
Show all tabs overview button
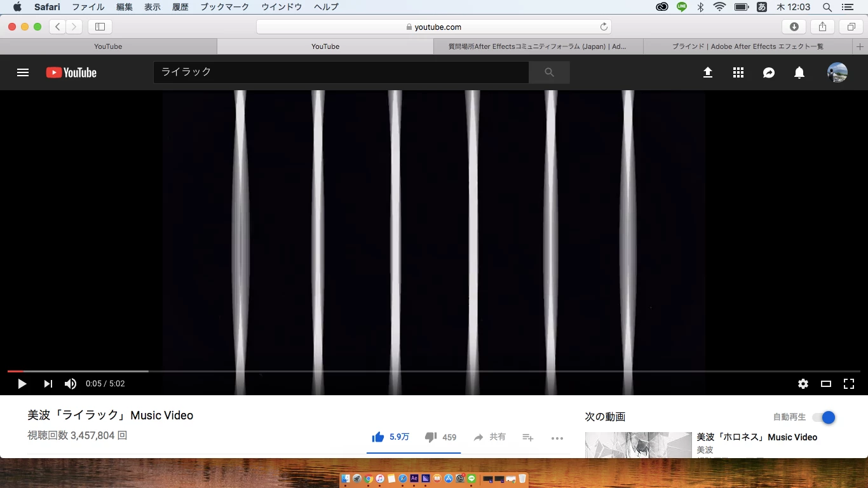pyautogui.click(x=851, y=27)
